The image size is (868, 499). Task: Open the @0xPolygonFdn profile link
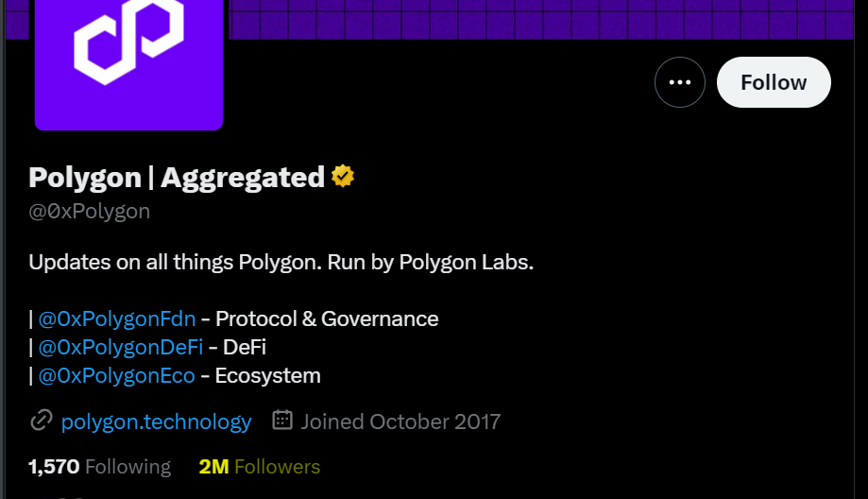117,318
